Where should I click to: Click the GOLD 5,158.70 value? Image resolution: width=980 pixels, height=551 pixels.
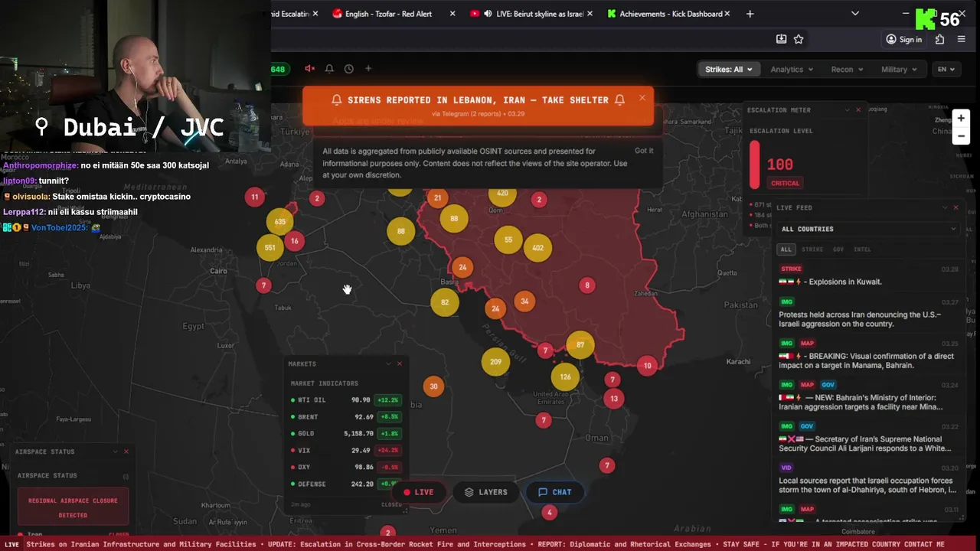[x=357, y=434]
